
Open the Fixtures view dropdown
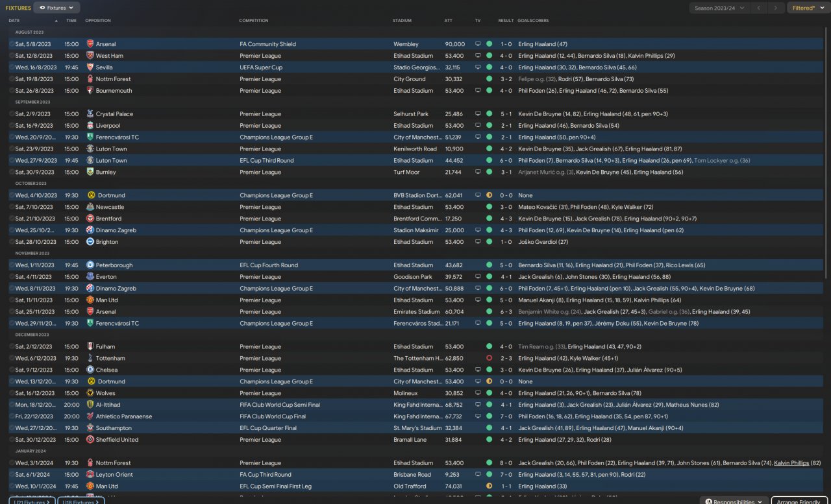coord(56,8)
